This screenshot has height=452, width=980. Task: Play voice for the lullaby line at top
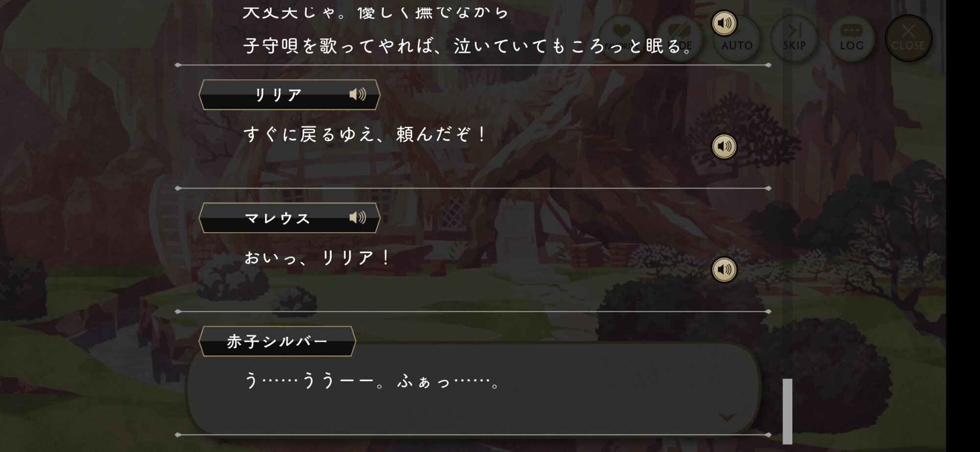click(x=724, y=23)
